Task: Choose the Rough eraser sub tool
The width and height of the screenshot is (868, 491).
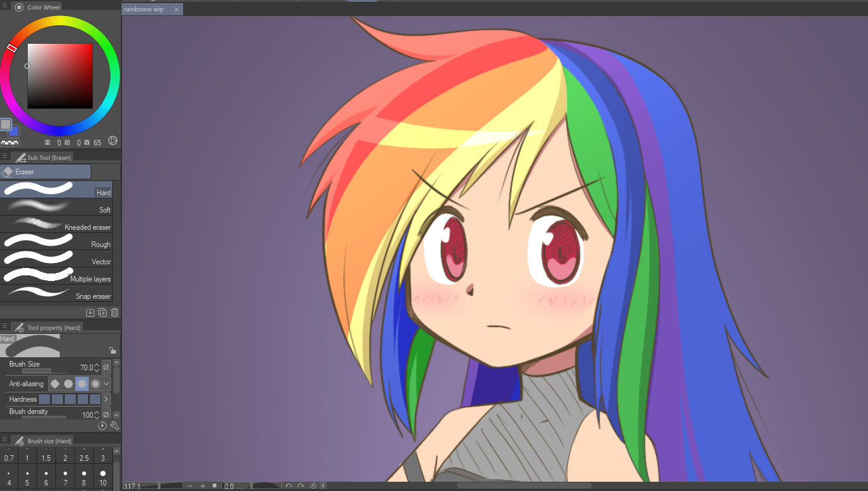Action: 56,241
